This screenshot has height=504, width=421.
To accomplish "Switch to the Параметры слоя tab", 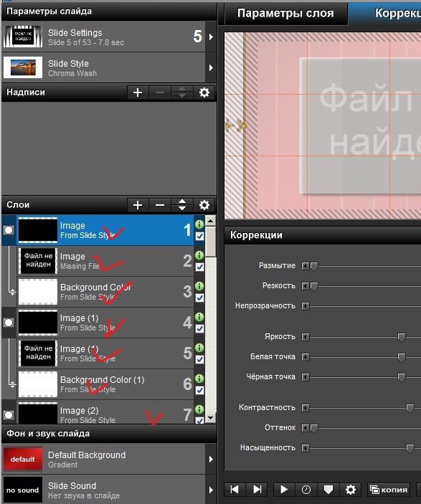I will point(285,13).
